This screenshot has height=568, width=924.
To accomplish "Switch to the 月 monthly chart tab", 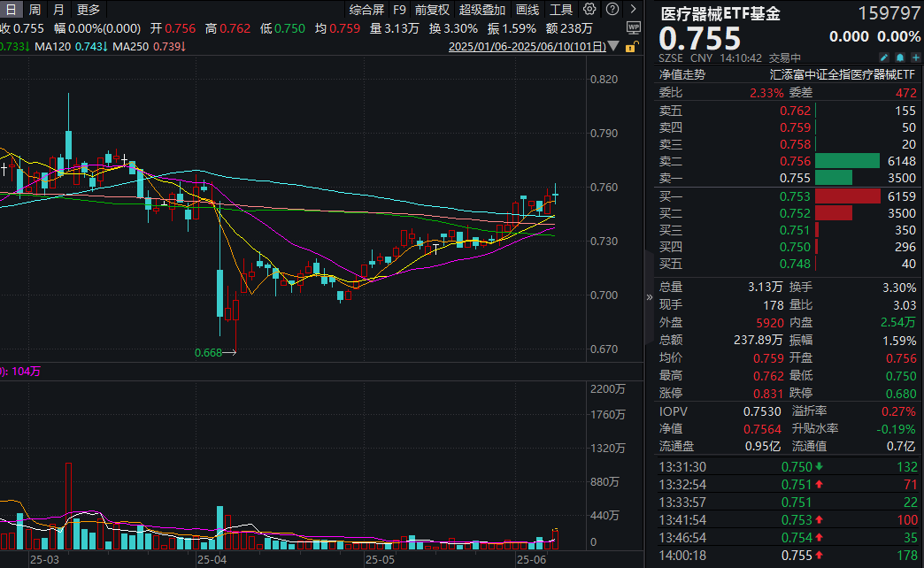I will 58,10.
